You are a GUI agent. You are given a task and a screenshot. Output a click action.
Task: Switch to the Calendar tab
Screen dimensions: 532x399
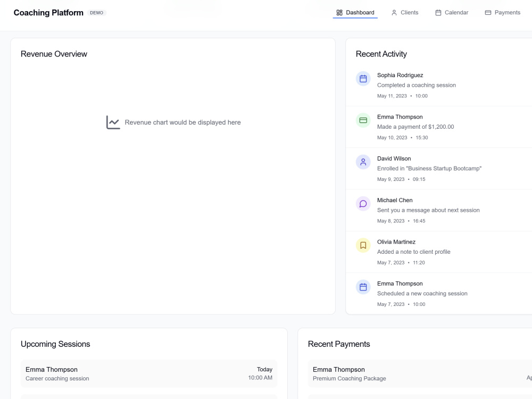452,13
